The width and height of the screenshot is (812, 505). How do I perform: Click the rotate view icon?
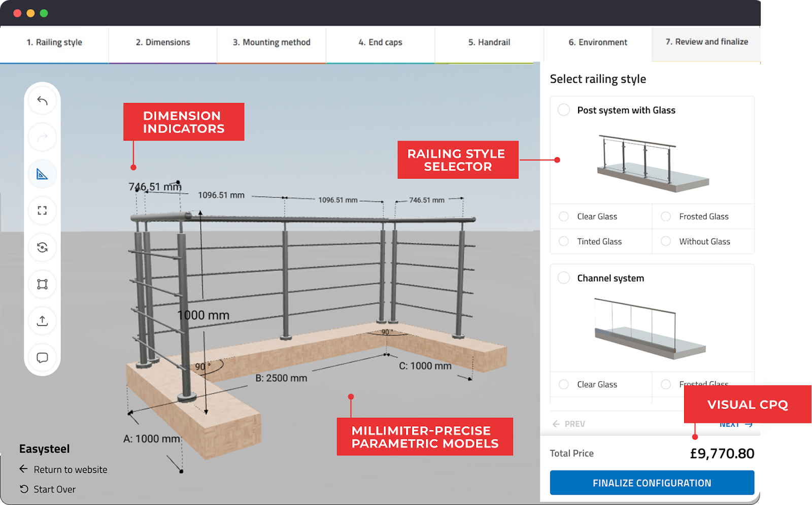pyautogui.click(x=43, y=248)
